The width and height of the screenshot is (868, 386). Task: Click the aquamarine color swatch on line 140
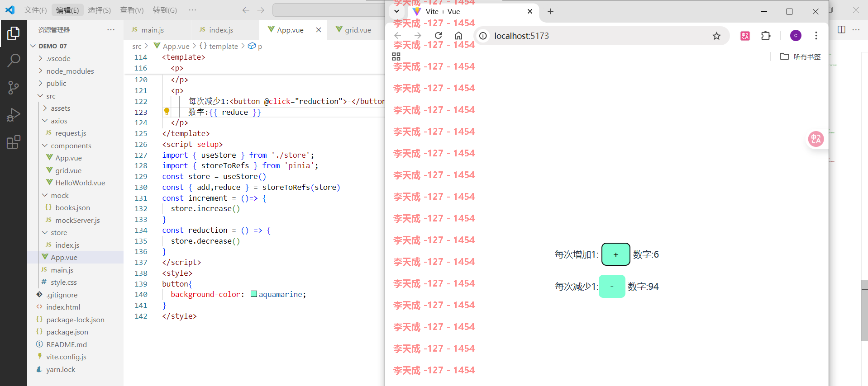click(254, 294)
